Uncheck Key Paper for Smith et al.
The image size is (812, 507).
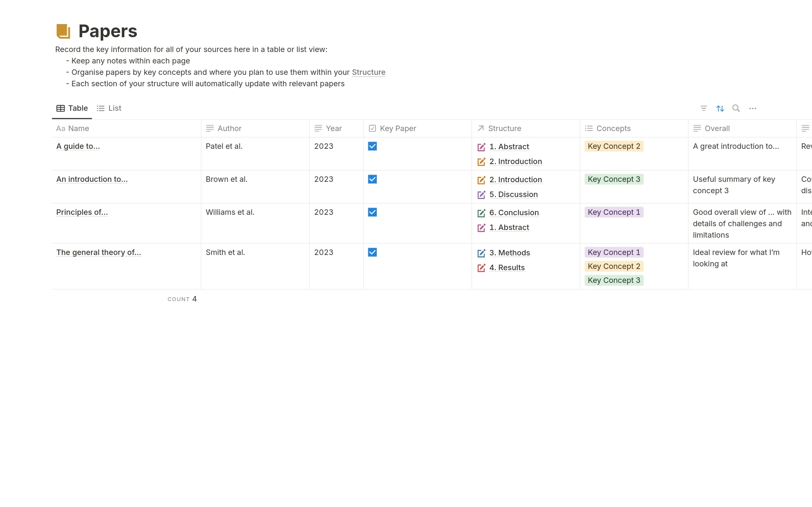tap(372, 252)
